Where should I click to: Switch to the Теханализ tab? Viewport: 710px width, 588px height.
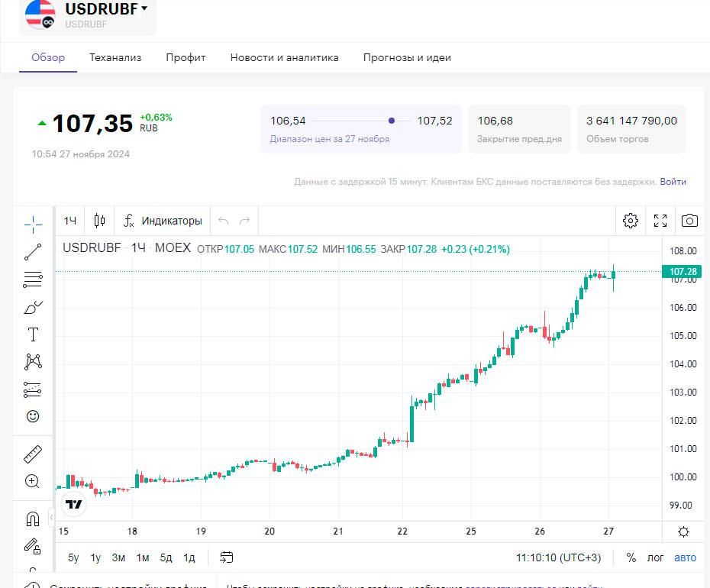[115, 57]
